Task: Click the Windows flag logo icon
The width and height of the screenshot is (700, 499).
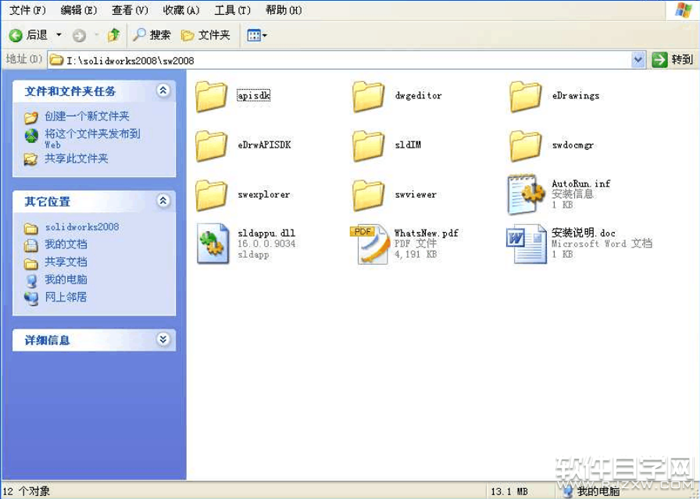Action: 683,10
